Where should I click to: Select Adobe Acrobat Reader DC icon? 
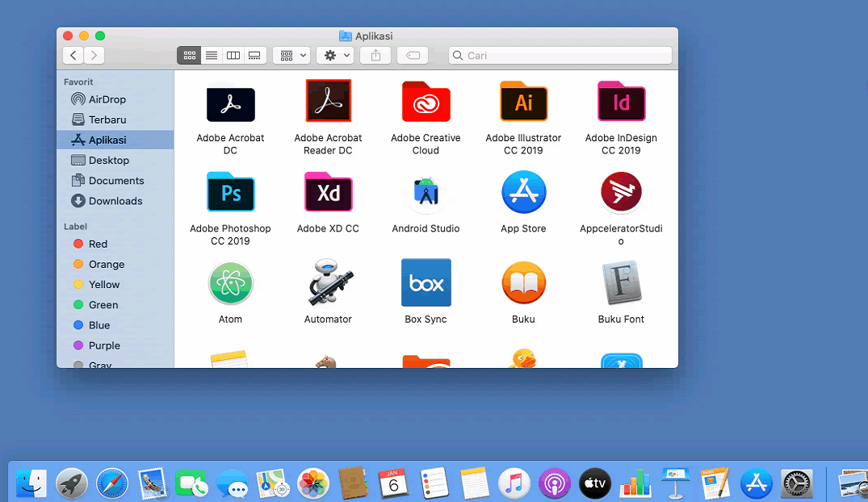[x=329, y=101]
